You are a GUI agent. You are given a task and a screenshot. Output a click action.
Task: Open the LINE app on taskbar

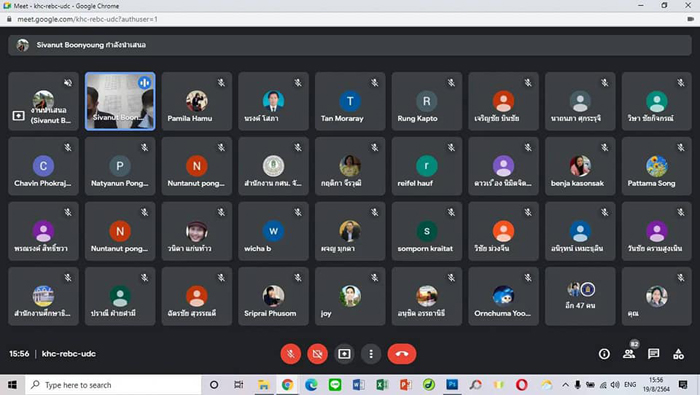[335, 385]
